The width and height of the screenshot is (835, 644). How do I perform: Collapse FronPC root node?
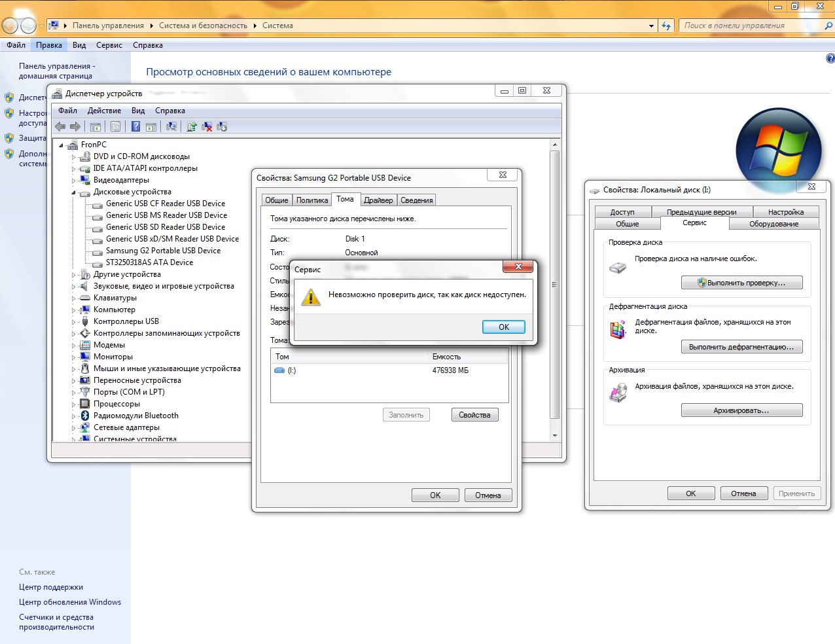click(61, 145)
